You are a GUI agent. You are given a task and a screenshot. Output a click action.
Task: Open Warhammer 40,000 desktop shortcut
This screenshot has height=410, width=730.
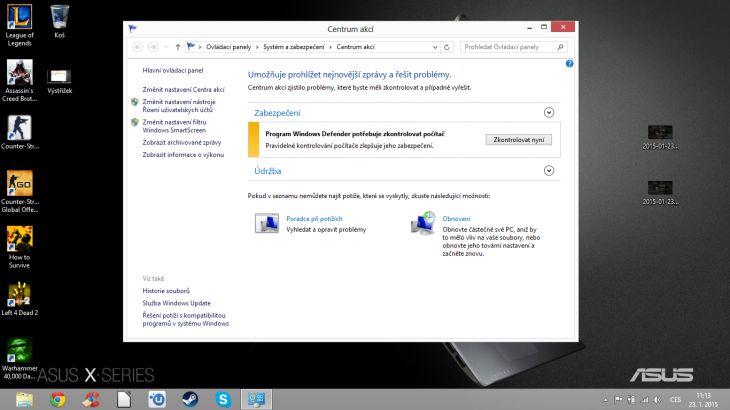[x=19, y=358]
